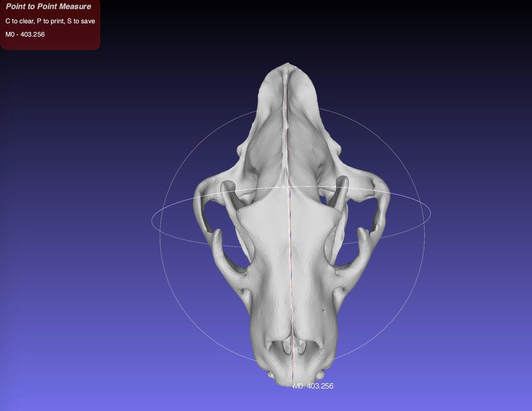The width and height of the screenshot is (532, 411).
Task: Click the M0: 403.256 measurement label near skull base
Action: 314,386
